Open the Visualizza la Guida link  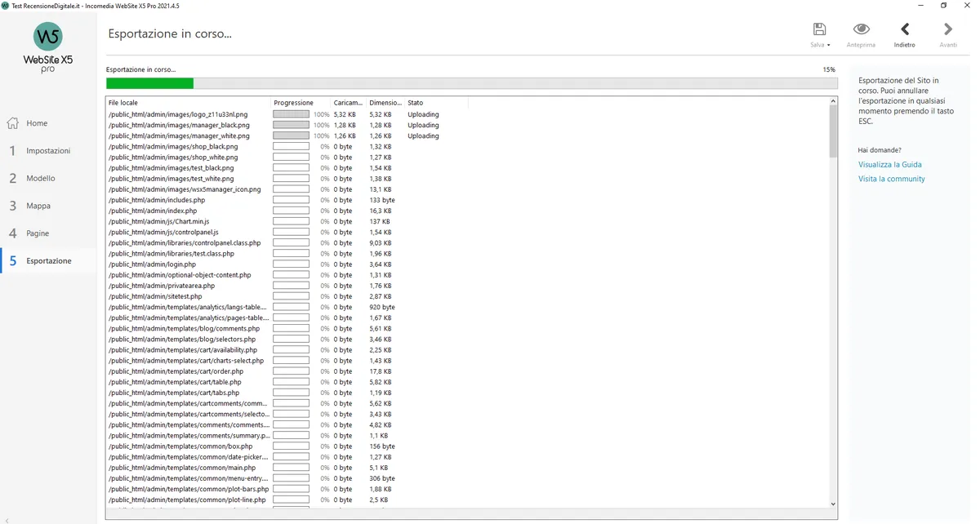coord(889,165)
